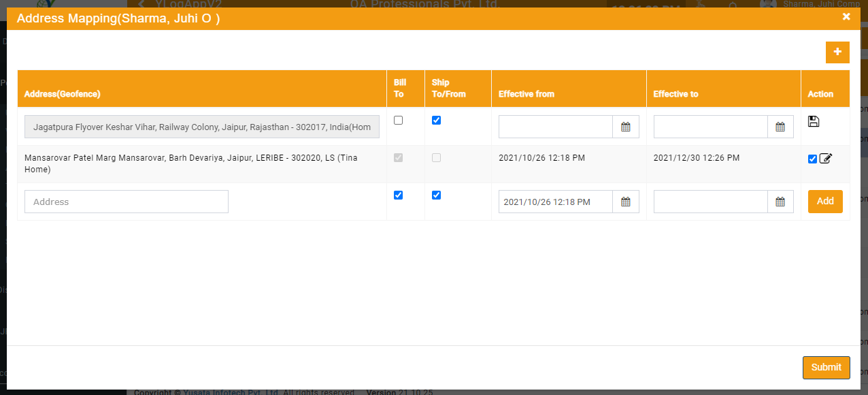Click Mansarovar row's 2021/10/26 12:18 PM text
The height and width of the screenshot is (395, 868).
[541, 158]
